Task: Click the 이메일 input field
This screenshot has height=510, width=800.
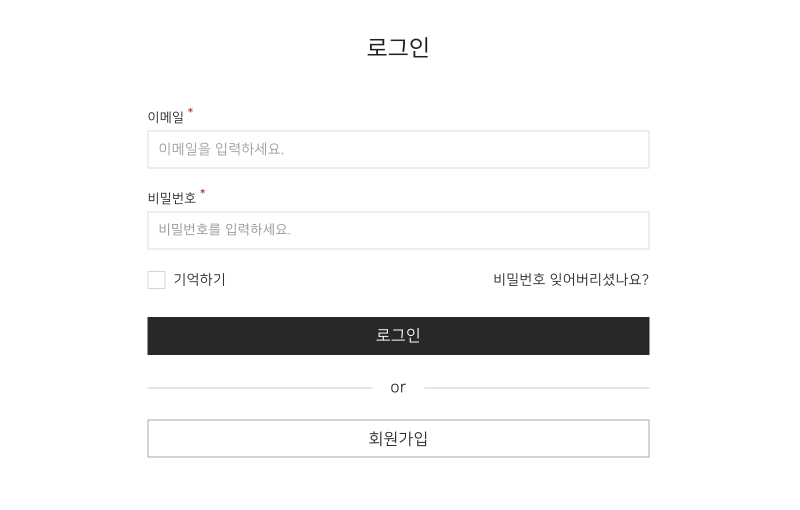Action: point(398,149)
